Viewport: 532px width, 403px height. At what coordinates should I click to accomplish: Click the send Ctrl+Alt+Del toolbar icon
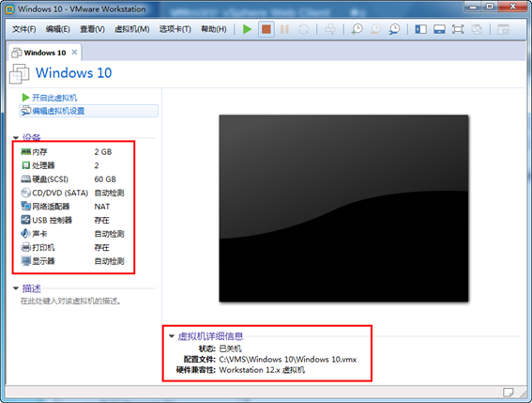click(x=330, y=29)
